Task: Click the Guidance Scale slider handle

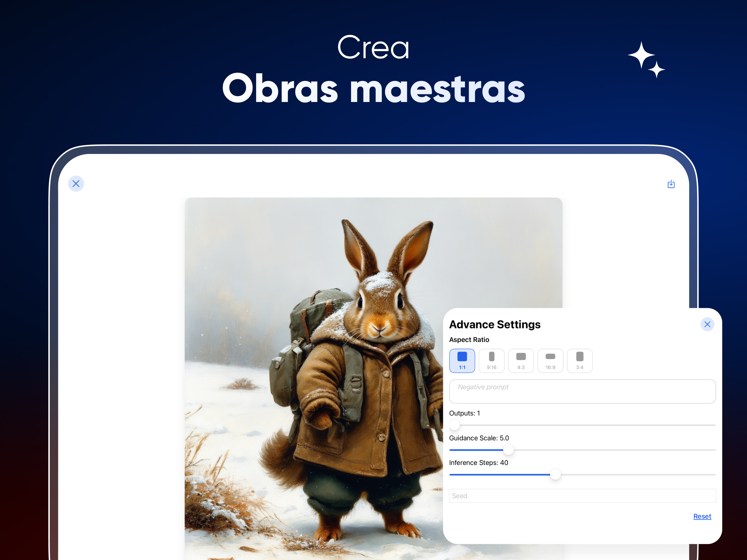Action: (x=508, y=450)
